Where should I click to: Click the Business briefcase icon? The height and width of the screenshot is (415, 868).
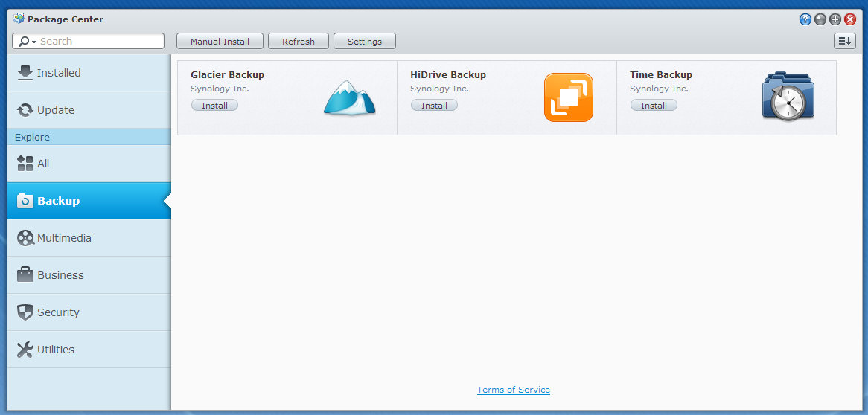(x=25, y=274)
